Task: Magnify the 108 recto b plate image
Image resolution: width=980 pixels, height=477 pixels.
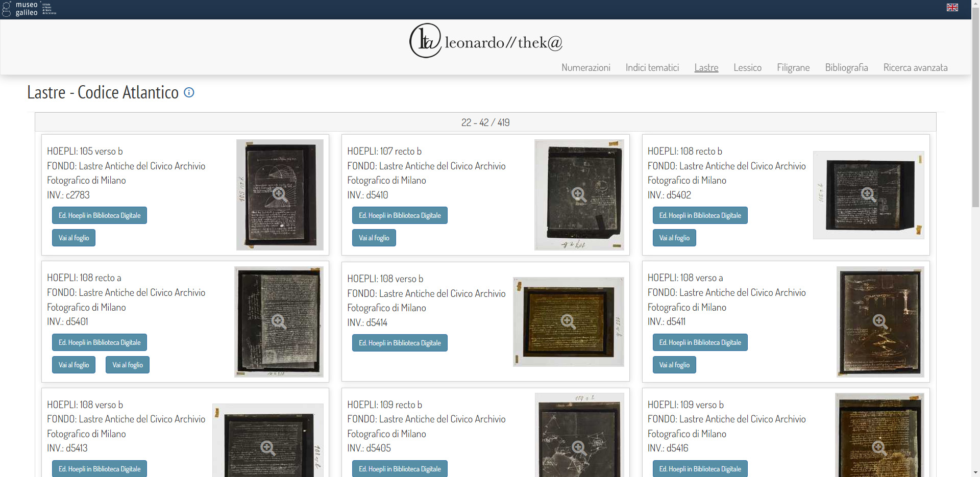Action: pos(868,194)
